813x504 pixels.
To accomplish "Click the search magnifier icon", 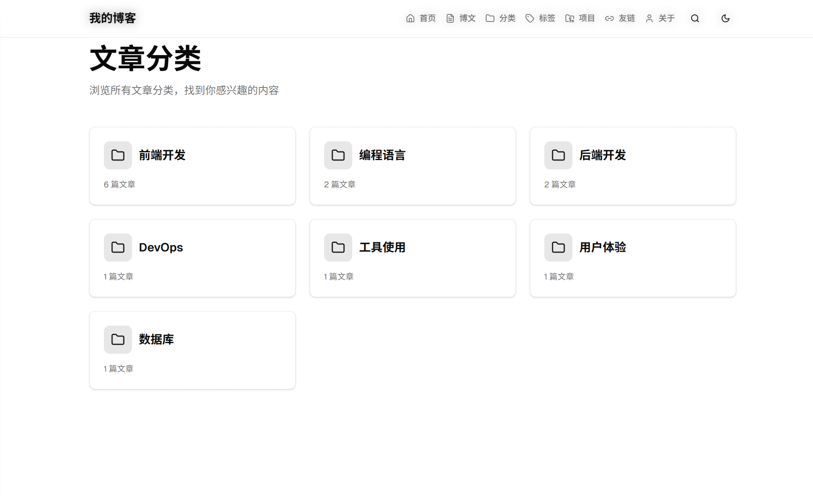I will tap(695, 18).
